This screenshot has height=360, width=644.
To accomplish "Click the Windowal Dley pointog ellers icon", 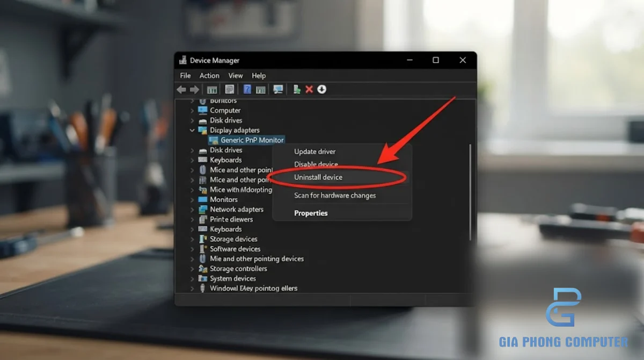I will pos(203,288).
